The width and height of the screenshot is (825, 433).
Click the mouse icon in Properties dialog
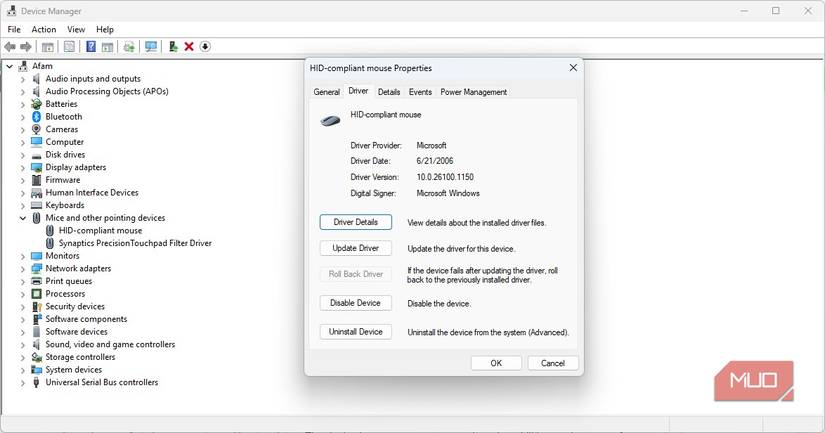[330, 121]
